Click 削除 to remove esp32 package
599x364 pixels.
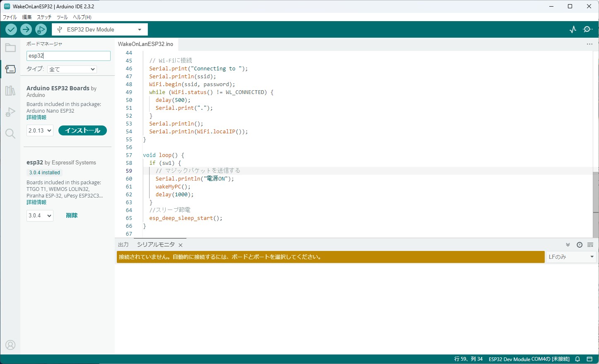(x=72, y=215)
